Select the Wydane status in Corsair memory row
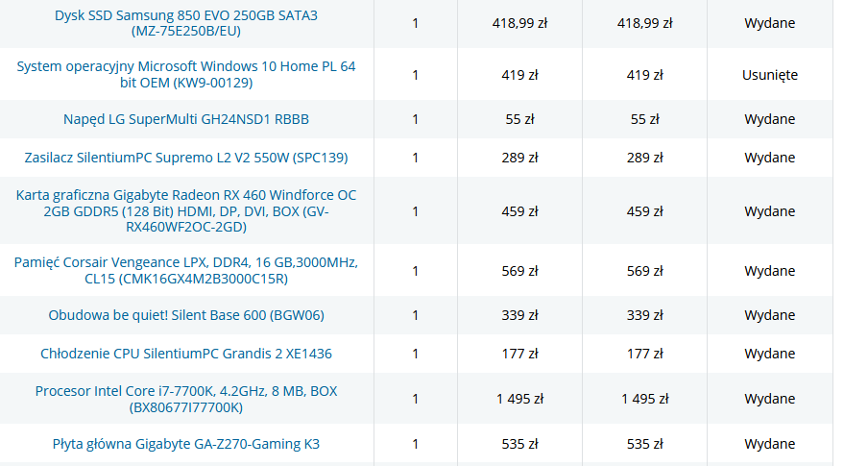Image resolution: width=868 pixels, height=466 pixels. click(770, 271)
